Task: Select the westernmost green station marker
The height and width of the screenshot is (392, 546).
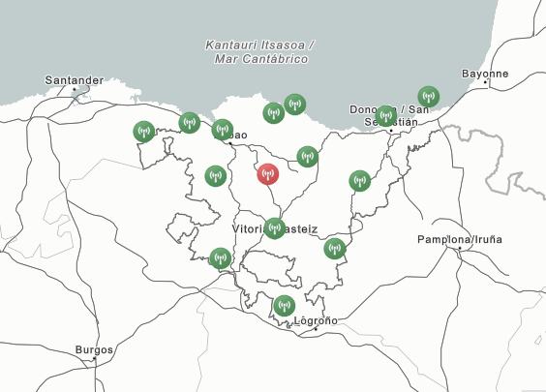Action: coord(144,132)
